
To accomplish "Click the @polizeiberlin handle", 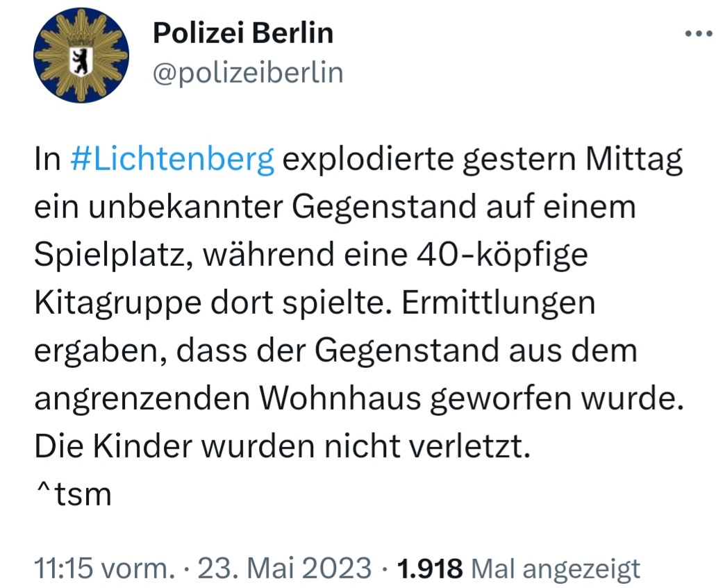I will click(x=247, y=72).
